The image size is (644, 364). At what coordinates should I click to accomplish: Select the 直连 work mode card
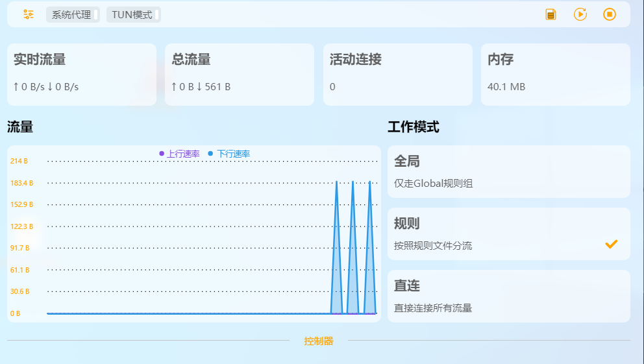click(x=509, y=296)
